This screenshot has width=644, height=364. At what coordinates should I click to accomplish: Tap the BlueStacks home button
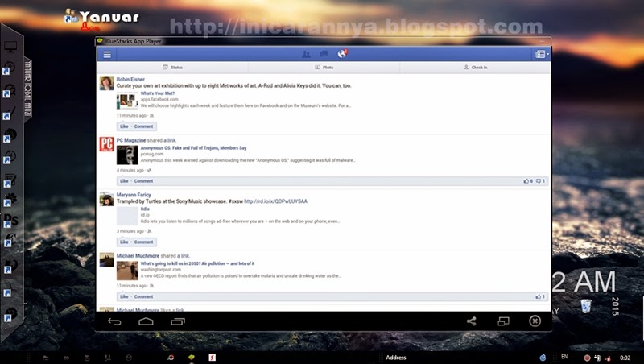[146, 321]
